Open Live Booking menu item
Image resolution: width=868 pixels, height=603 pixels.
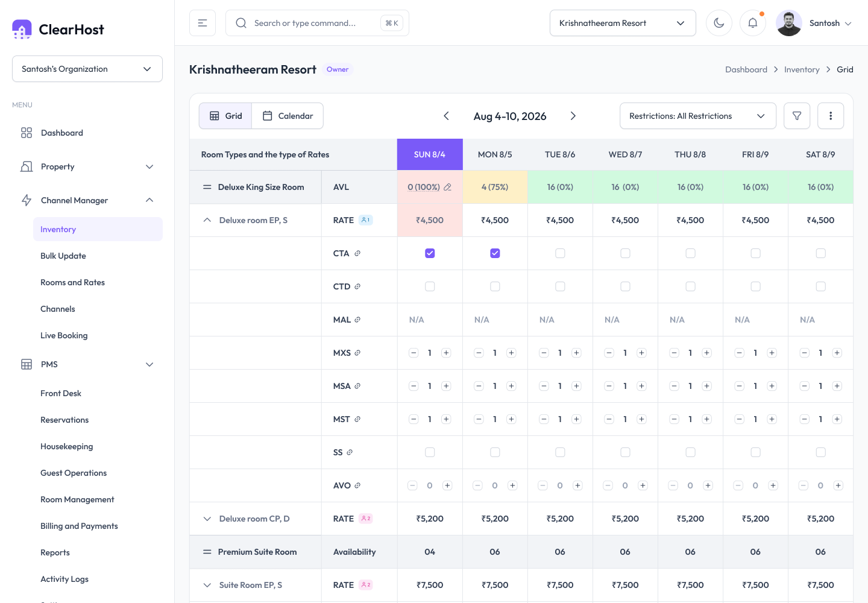click(64, 335)
